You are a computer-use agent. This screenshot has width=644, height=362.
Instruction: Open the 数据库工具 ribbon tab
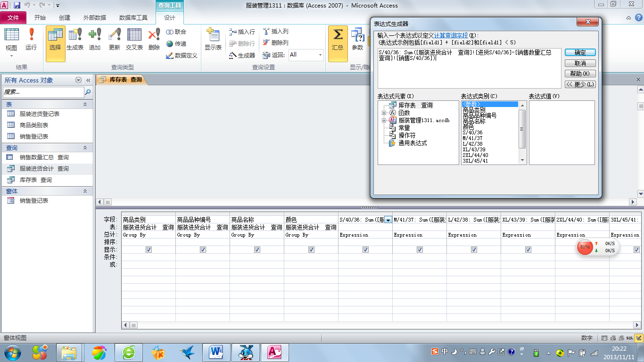[x=133, y=18]
